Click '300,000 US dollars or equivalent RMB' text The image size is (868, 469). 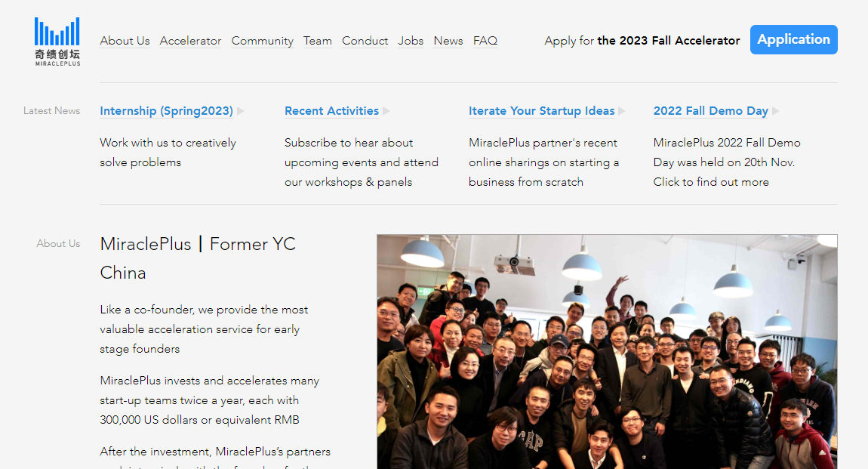pyautogui.click(x=200, y=420)
